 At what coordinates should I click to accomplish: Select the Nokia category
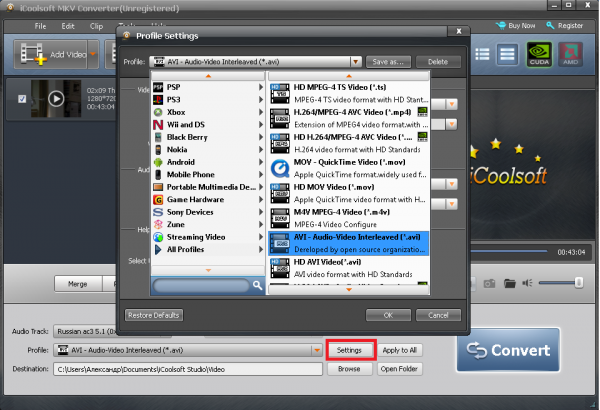point(208,149)
